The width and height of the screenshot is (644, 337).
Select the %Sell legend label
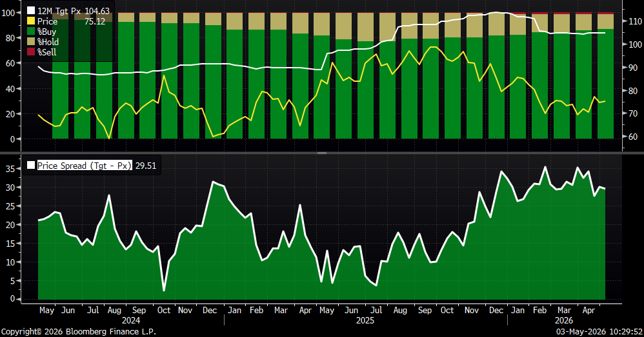(46, 52)
